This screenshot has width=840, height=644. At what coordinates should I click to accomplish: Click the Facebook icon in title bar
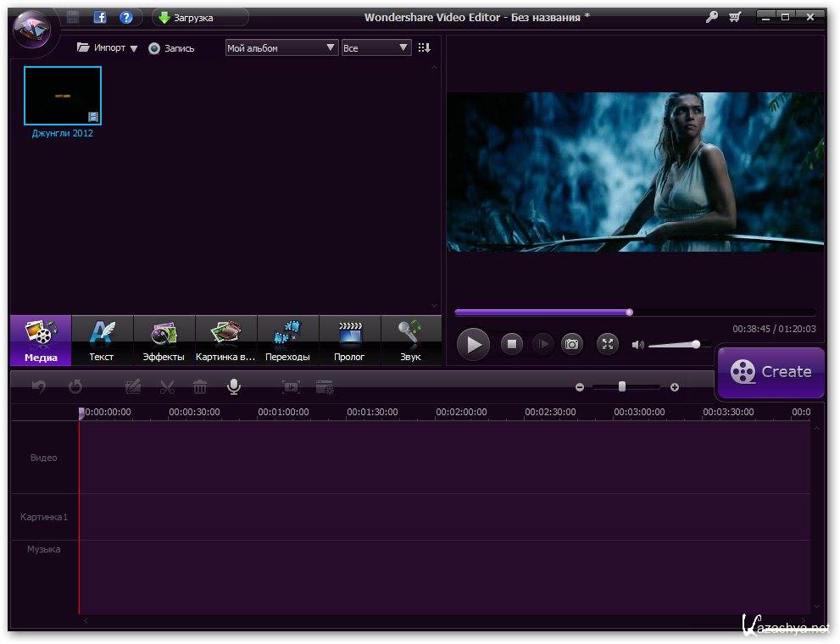(x=100, y=17)
